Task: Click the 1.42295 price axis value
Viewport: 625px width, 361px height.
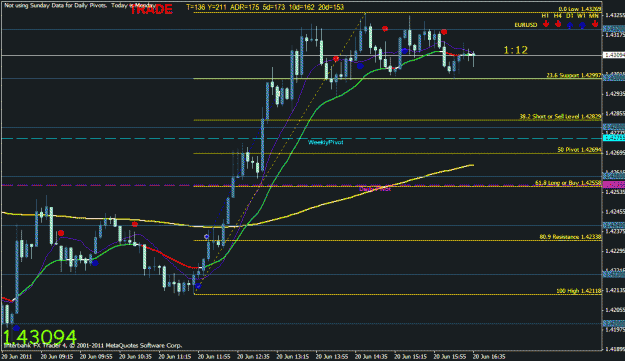Action: pyautogui.click(x=615, y=251)
